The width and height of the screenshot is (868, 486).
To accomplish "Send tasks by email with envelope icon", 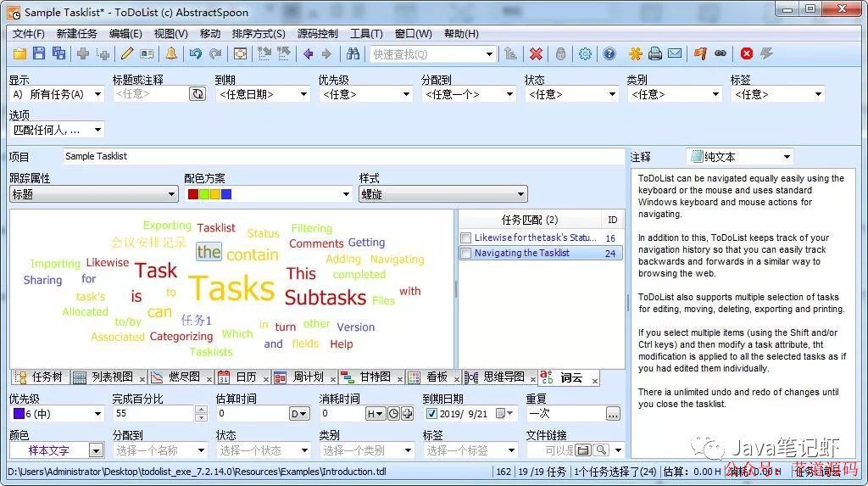I will click(675, 53).
